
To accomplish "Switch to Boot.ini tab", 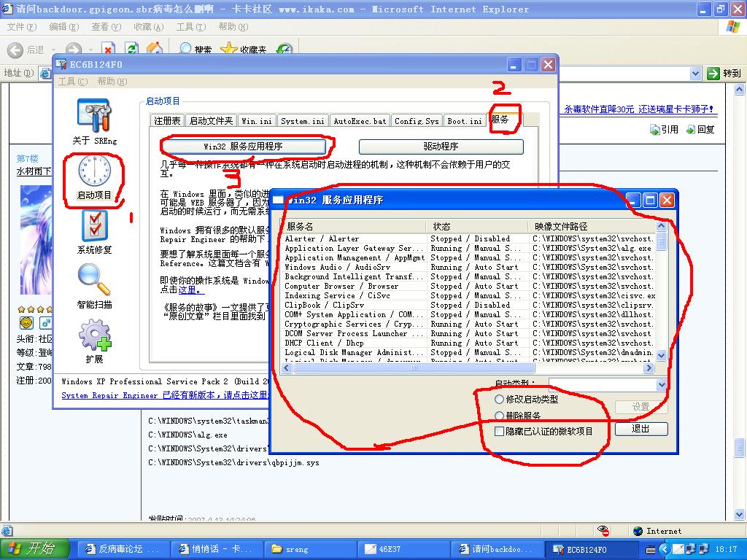I will coord(465,121).
